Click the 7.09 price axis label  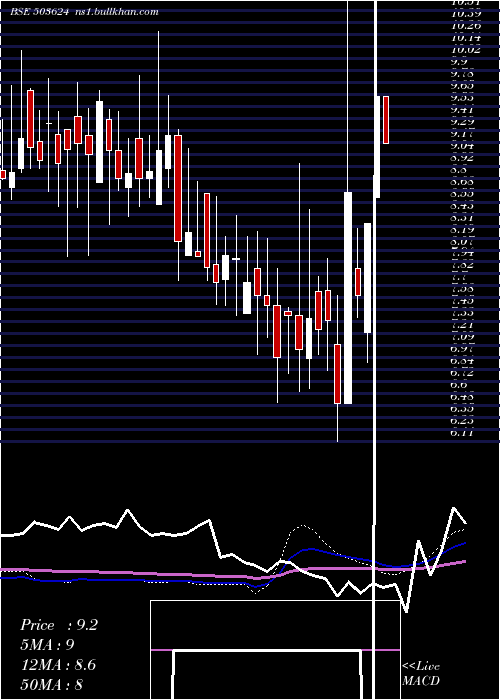462,337
